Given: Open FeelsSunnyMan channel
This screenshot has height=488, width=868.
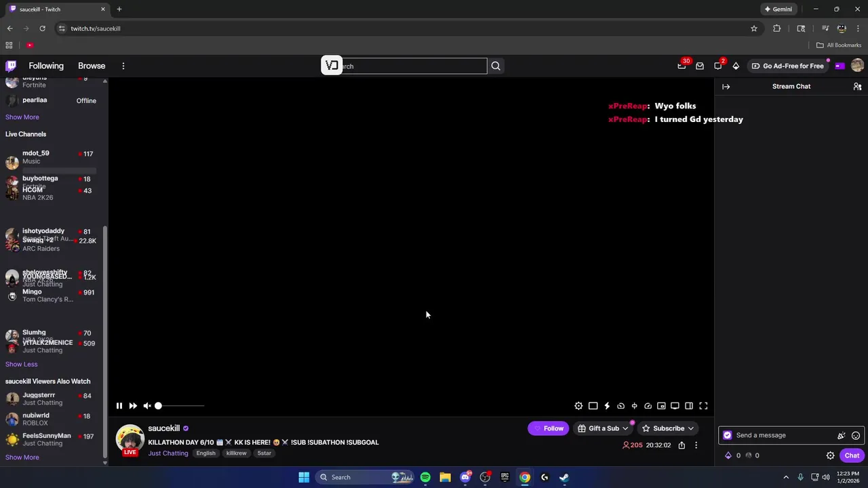Looking at the screenshot, I should tap(52, 439).
